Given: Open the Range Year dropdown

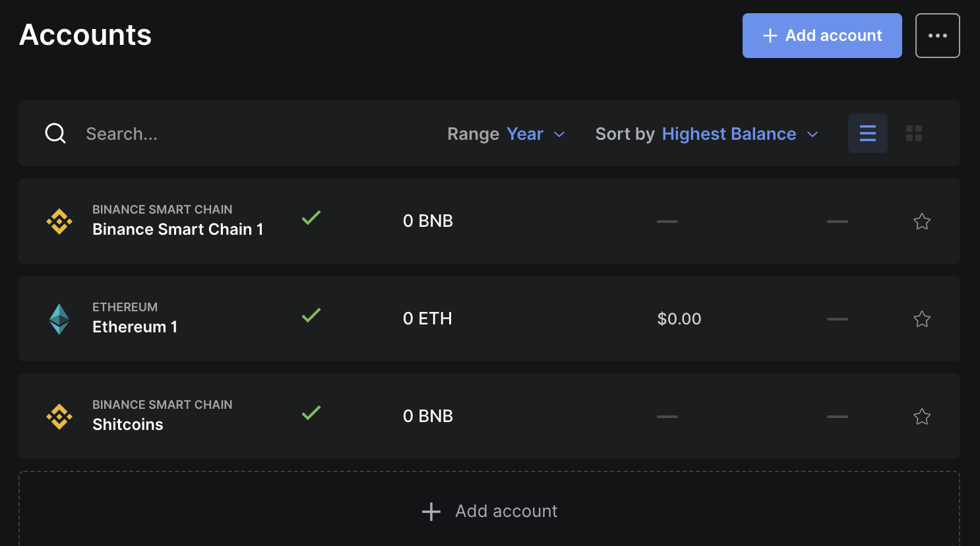Looking at the screenshot, I should 506,134.
